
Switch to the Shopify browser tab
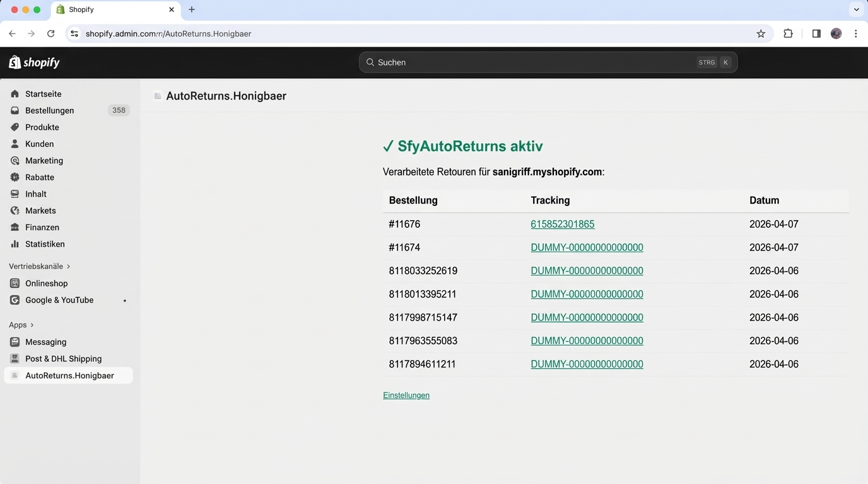(x=101, y=9)
